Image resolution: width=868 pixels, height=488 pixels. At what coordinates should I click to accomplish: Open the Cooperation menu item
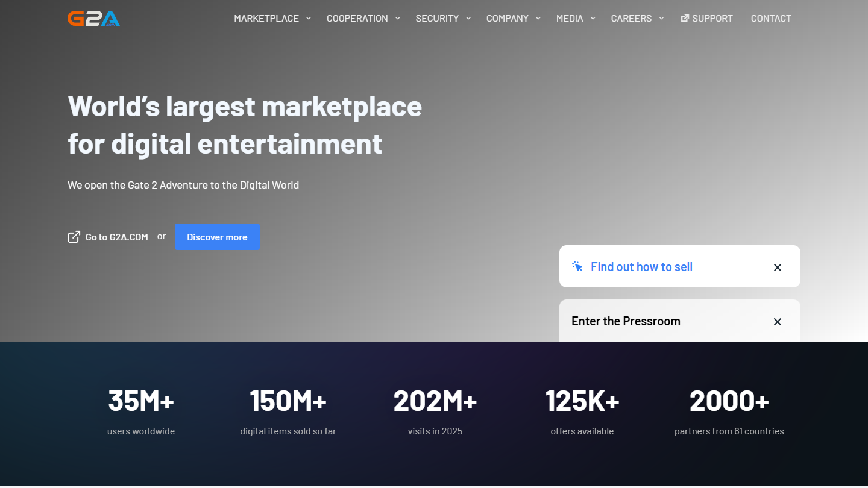[357, 18]
